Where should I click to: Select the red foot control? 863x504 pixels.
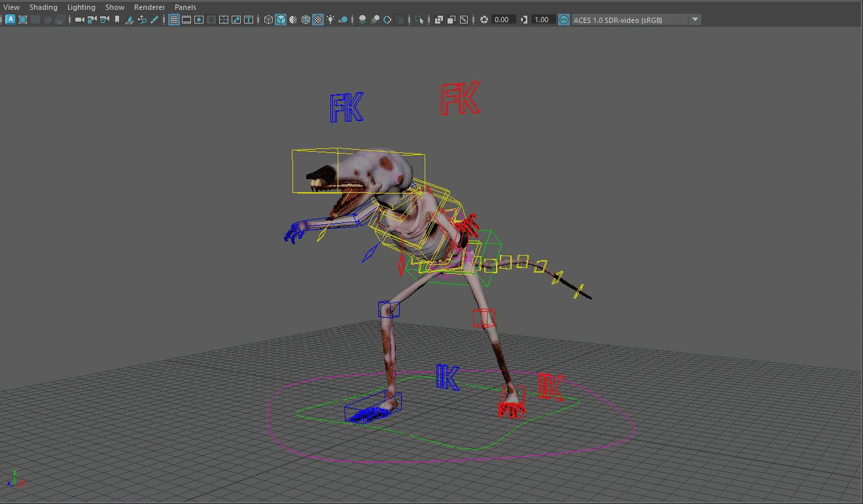512,403
